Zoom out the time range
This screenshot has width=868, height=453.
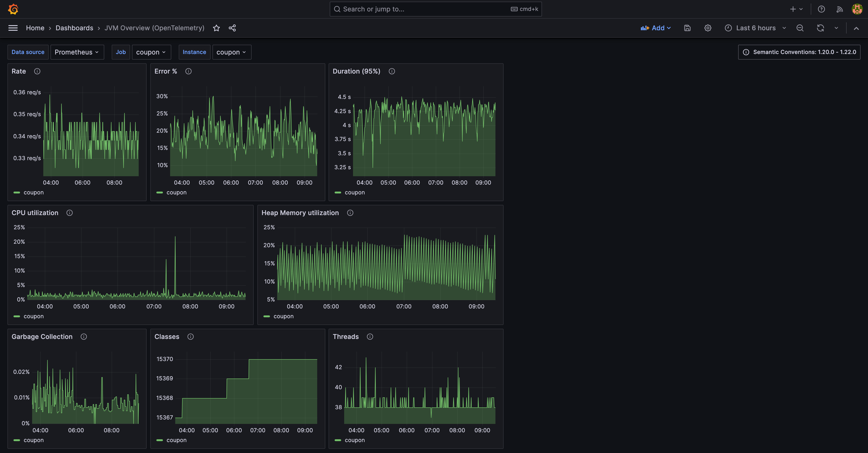[800, 28]
